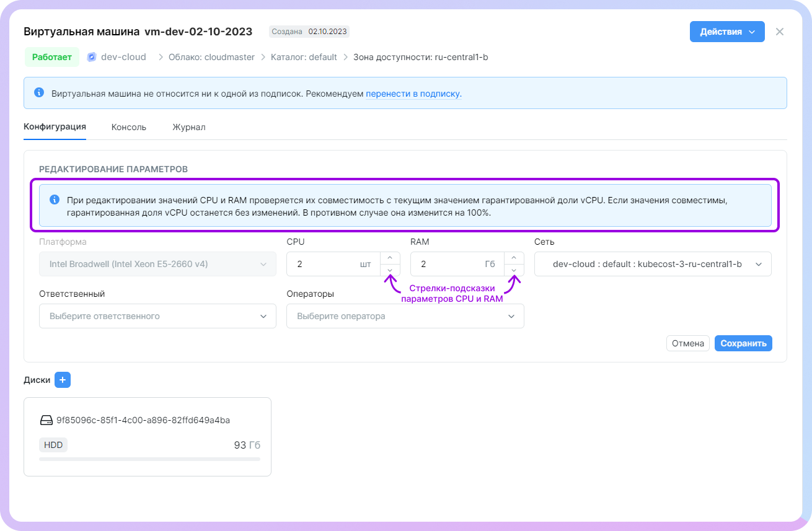Image resolution: width=812 pixels, height=531 pixels.
Task: Close the virtual machine dialog
Action: (x=780, y=32)
